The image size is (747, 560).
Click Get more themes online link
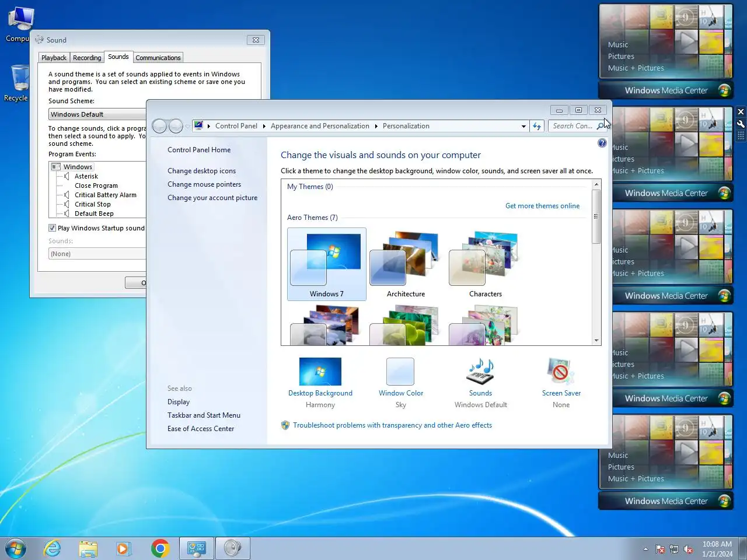coord(542,206)
